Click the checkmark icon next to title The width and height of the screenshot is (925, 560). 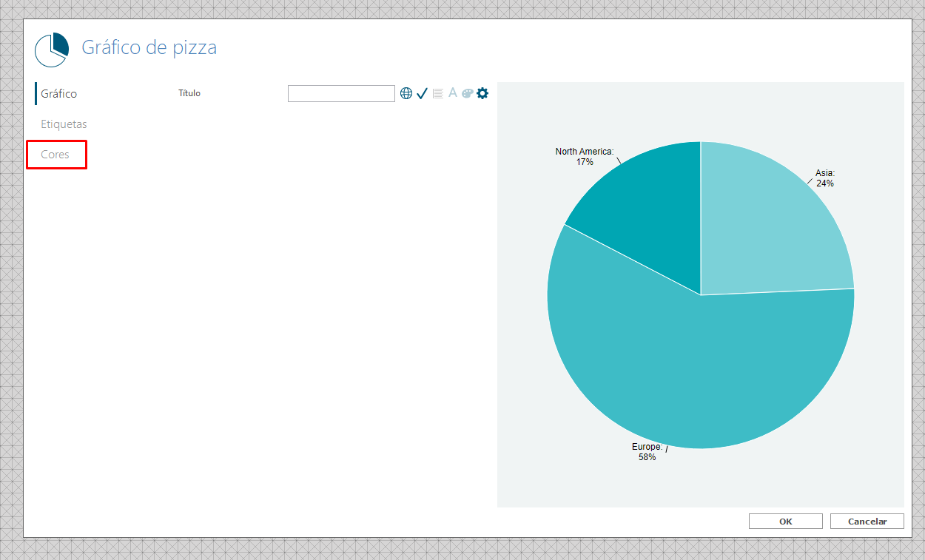click(x=422, y=93)
